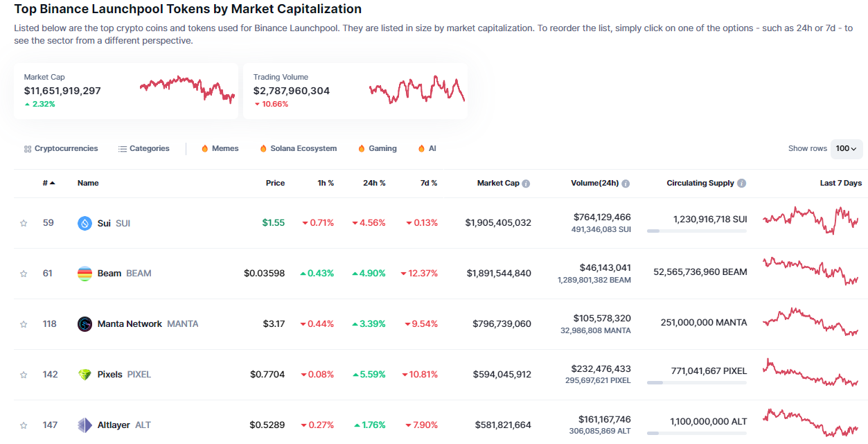Click the Altlayer logo icon
The width and height of the screenshot is (868, 444).
[85, 425]
